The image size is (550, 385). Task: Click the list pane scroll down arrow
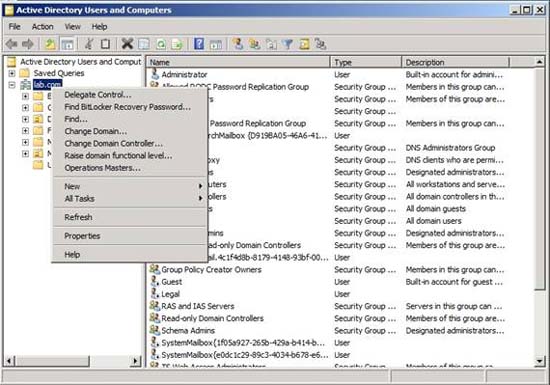click(539, 360)
